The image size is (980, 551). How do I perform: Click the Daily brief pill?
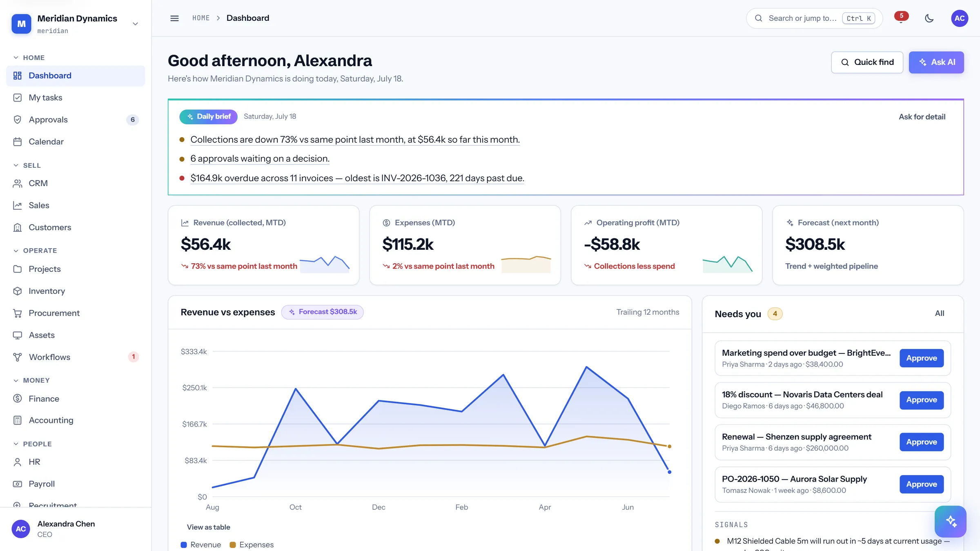pyautogui.click(x=208, y=117)
